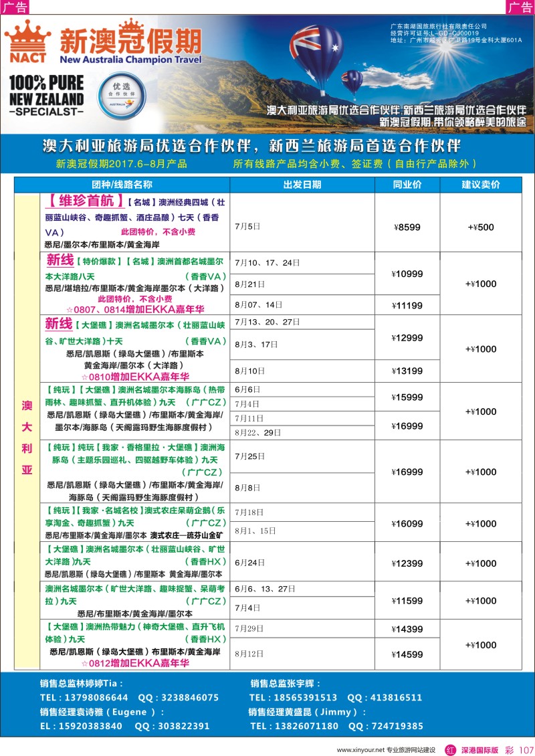535x756 pixels.
Task: Click the 新澳冠假期2017.6-8月产品 line
Action: (122, 164)
